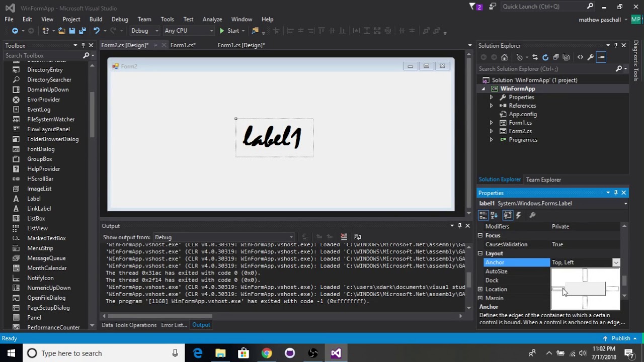Expand the Location property row
644x362 pixels.
pos(480,289)
